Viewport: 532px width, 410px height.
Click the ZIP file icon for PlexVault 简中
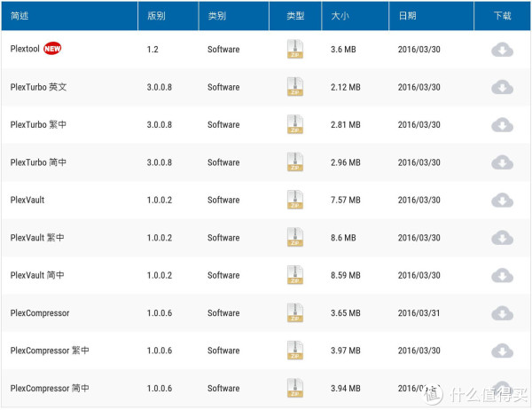pyautogui.click(x=295, y=275)
